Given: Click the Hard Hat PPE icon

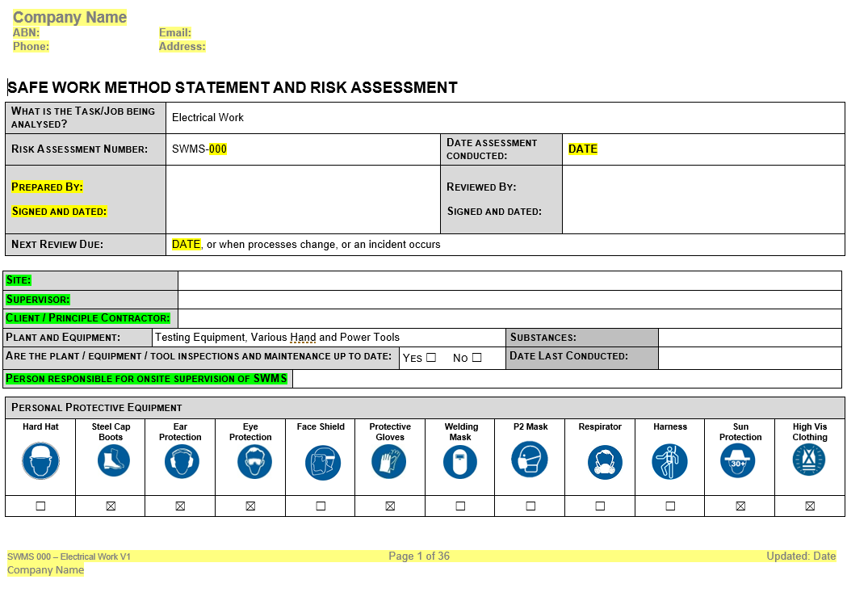Looking at the screenshot, I should pos(40,462).
